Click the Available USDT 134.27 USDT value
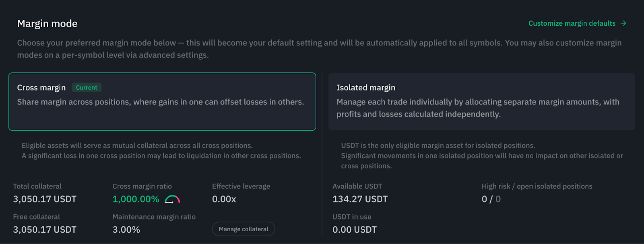Screen dimensions: 644x244 [x=360, y=199]
